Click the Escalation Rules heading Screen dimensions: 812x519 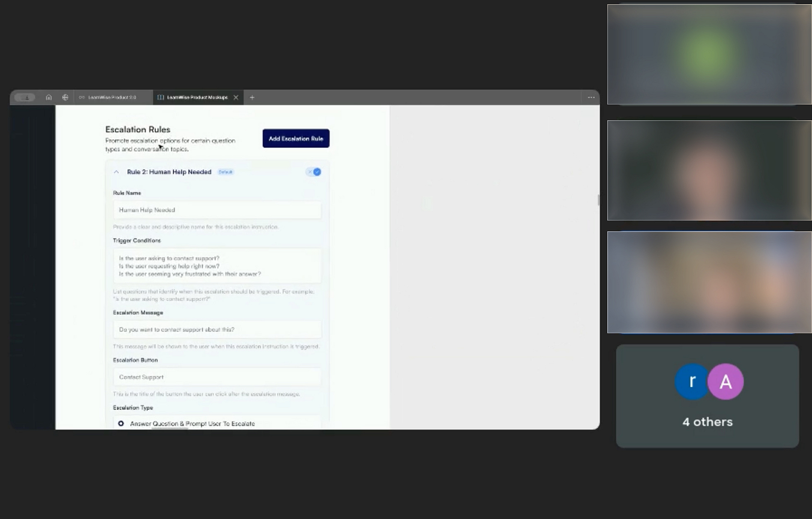coord(138,129)
